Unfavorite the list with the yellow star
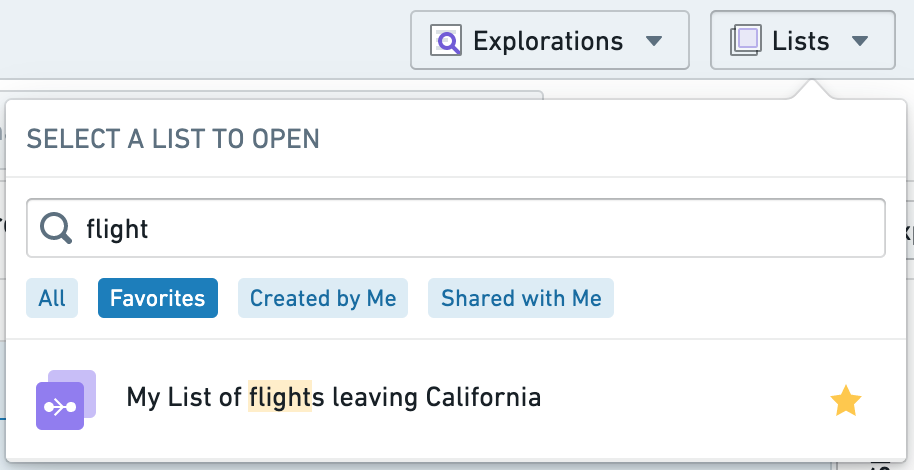The width and height of the screenshot is (914, 470). click(x=845, y=402)
